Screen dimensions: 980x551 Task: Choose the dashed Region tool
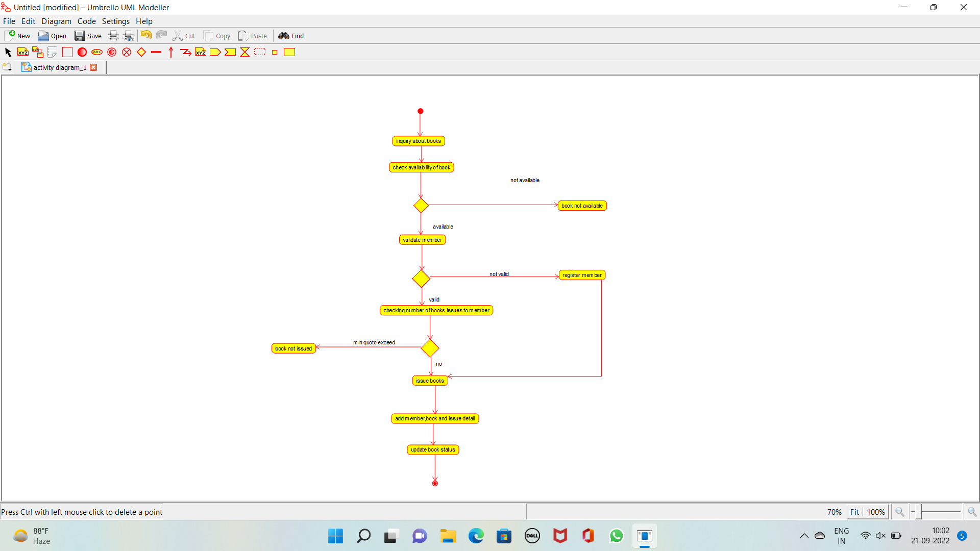(260, 52)
